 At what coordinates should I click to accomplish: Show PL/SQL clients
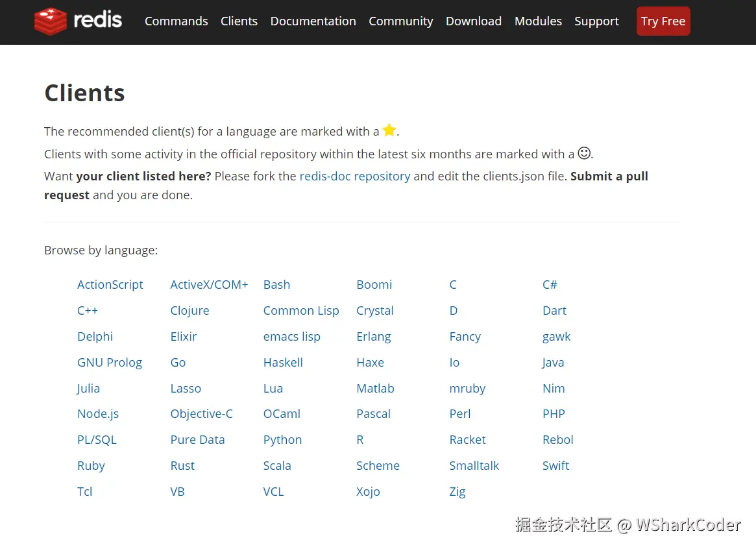coord(97,440)
